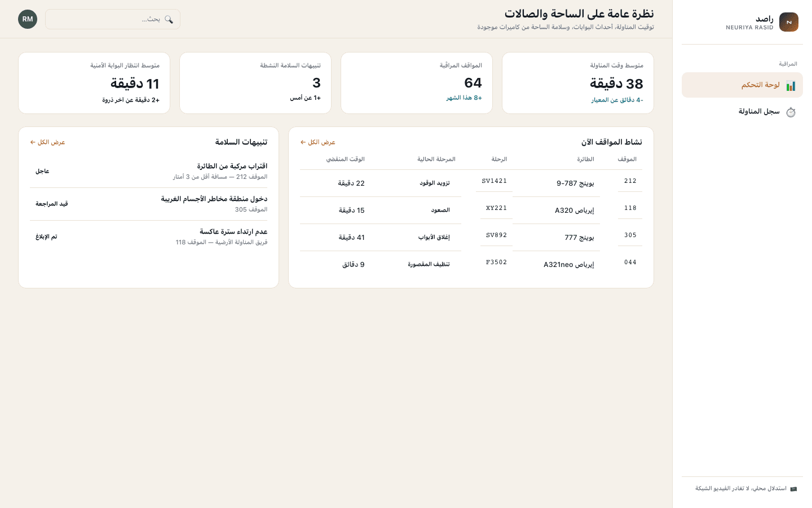Viewport: 812px width, 508px height.
Task: Click flight SV1421 in the table
Action: (495, 181)
